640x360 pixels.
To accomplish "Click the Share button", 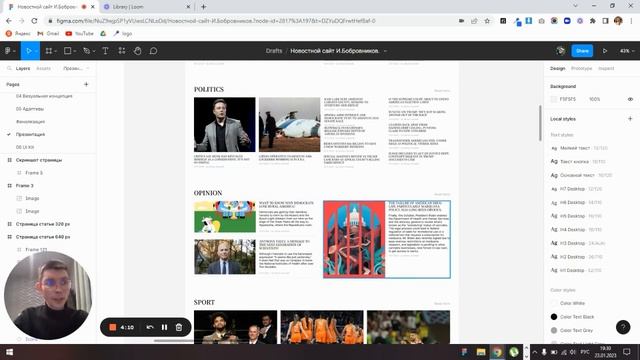I will pos(582,51).
